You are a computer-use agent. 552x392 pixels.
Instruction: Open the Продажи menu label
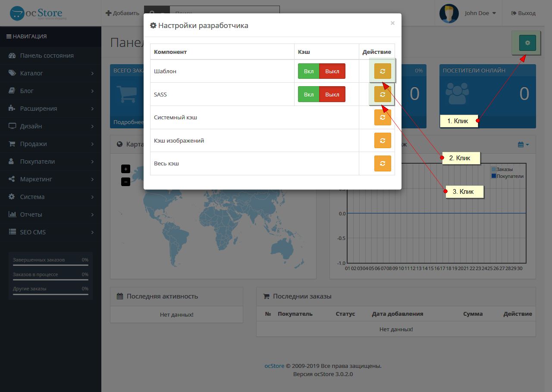[33, 144]
